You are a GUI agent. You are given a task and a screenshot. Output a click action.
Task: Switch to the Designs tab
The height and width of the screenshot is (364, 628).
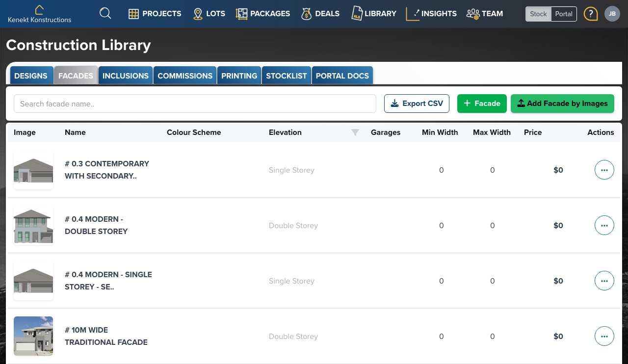(31, 76)
